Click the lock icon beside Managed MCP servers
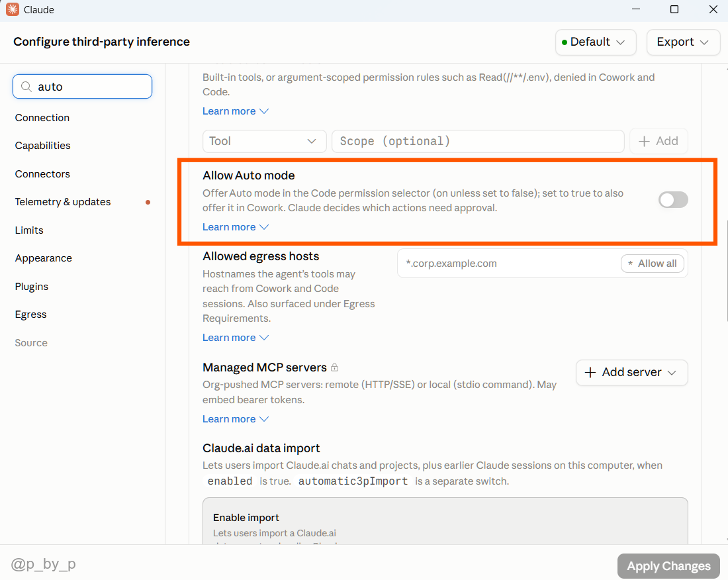728x580 pixels. [334, 367]
